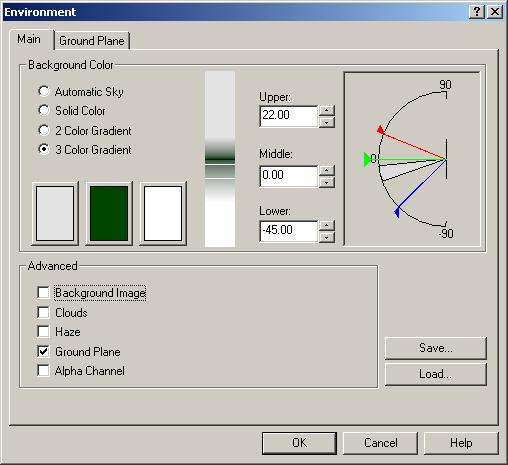The image size is (508, 465).
Task: Click the Save... button
Action: (x=436, y=348)
